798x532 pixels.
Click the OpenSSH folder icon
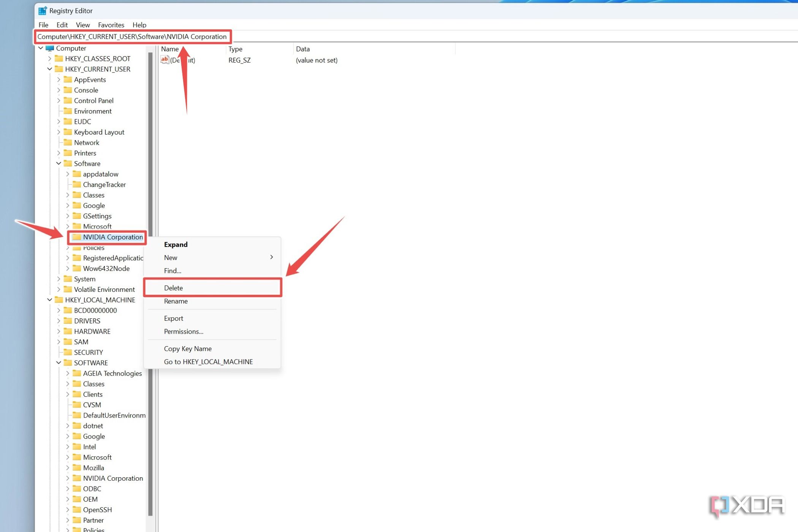[76, 510]
